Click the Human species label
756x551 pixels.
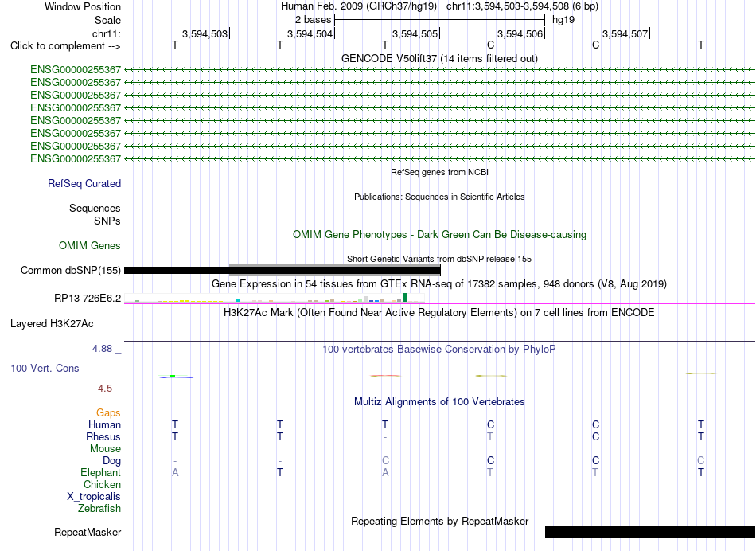point(104,424)
